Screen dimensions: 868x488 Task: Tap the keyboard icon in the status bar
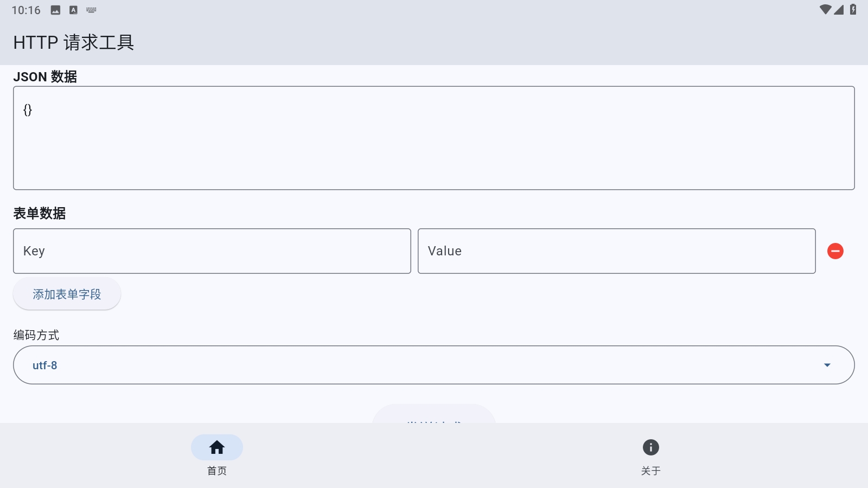coord(91,10)
